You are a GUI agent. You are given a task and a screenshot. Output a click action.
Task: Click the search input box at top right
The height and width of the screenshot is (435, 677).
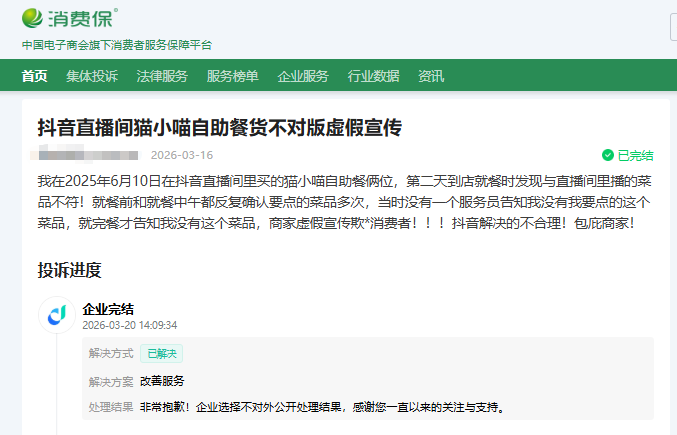click(673, 27)
